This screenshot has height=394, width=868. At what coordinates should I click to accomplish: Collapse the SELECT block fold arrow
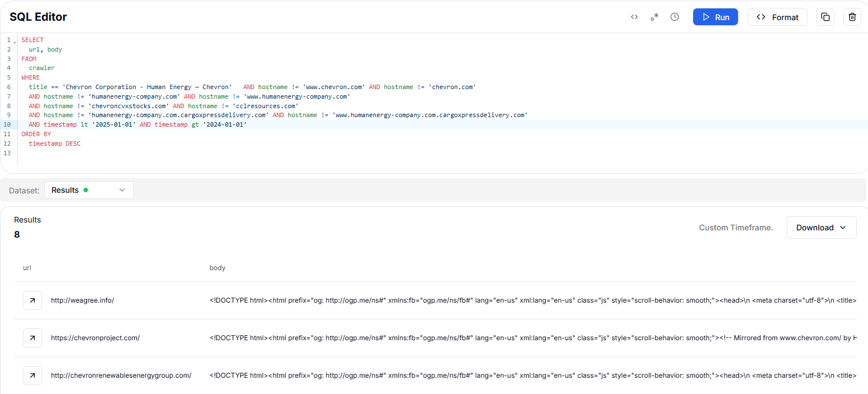pos(15,41)
